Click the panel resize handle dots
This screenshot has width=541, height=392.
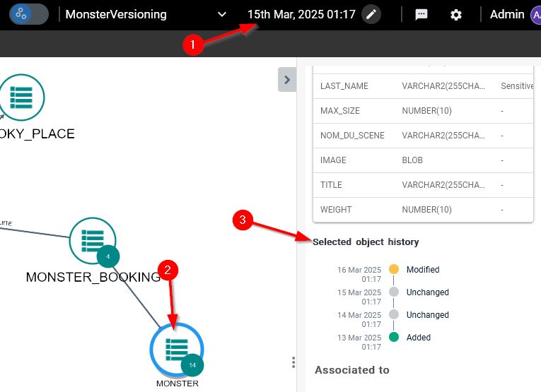pyautogui.click(x=293, y=362)
